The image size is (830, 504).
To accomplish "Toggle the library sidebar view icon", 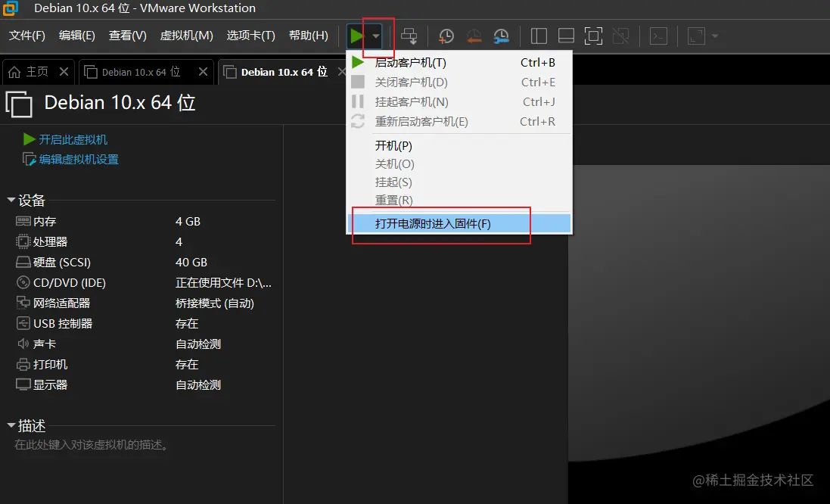I will point(539,36).
